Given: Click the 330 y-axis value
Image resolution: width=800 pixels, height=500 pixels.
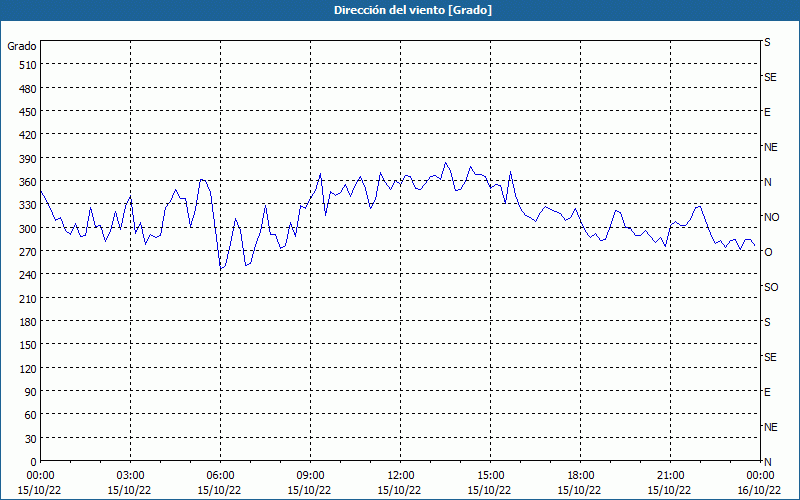Looking at the screenshot, I should pos(28,205).
